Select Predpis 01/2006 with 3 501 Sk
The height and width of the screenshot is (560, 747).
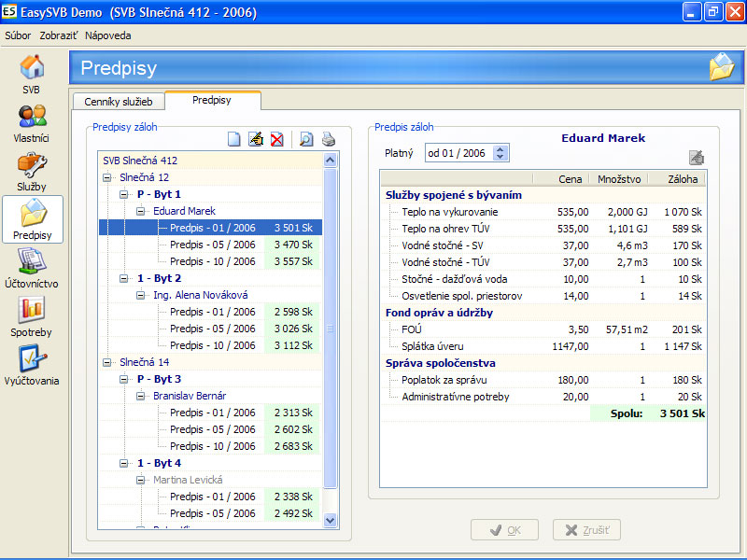coord(210,228)
